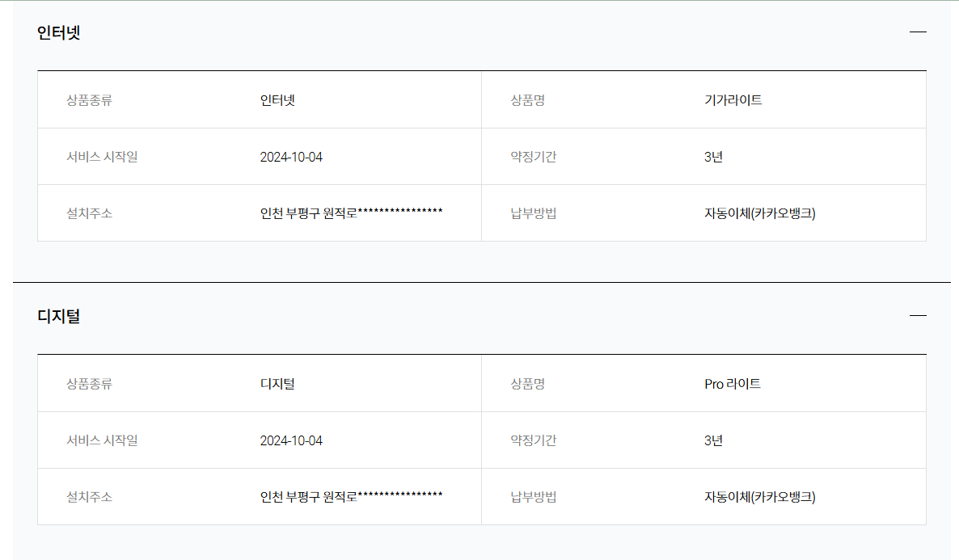Click the 약정기간 value 3년 in 디지털 section
Viewport: 959px width, 560px height.
coord(711,440)
